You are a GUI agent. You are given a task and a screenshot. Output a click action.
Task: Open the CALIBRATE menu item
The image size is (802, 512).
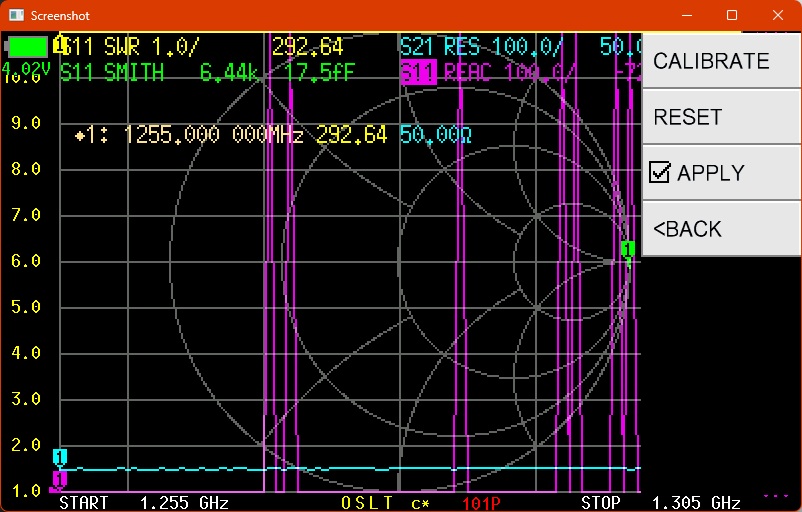click(x=711, y=61)
